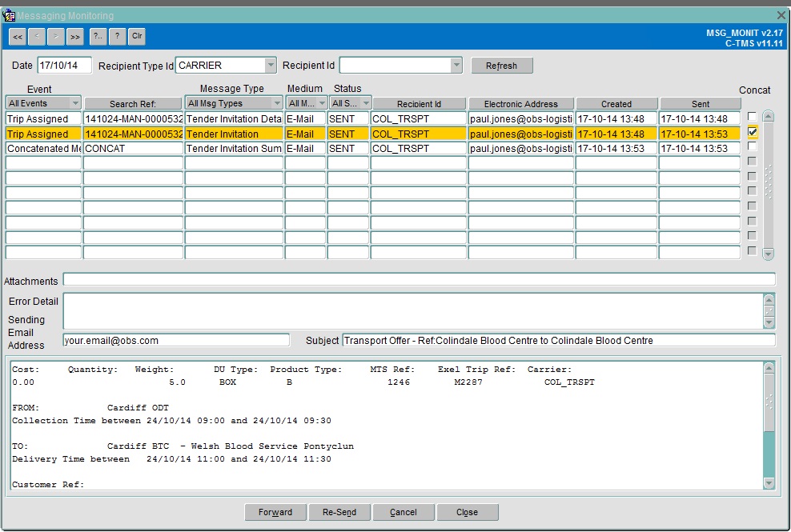The image size is (791, 532).
Task: Go to previous record with < button
Action: tap(37, 36)
